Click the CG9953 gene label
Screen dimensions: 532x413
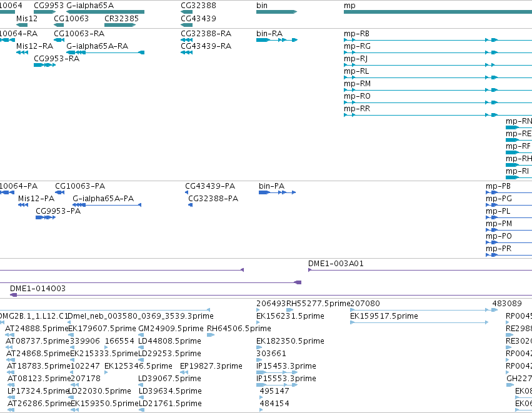(x=49, y=6)
